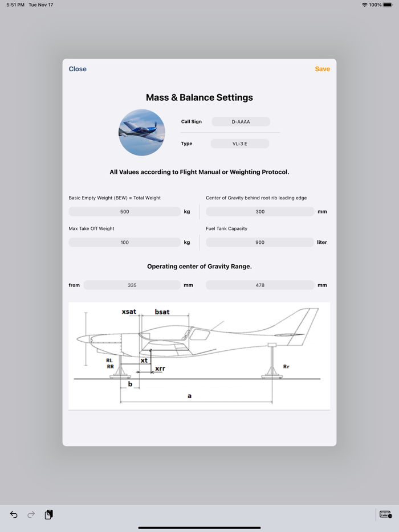Image resolution: width=399 pixels, height=532 pixels.
Task: Tap 'Center of Gravity behind root rib leading edge' label
Action: click(256, 198)
